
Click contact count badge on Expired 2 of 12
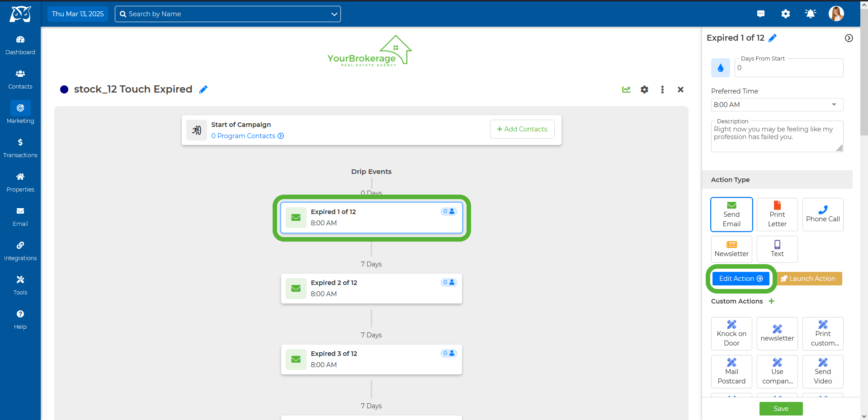tap(448, 282)
